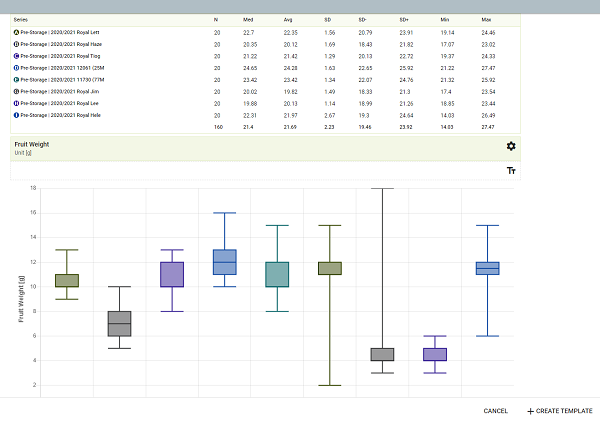Click badge H beside Royal Lee series

(17, 102)
